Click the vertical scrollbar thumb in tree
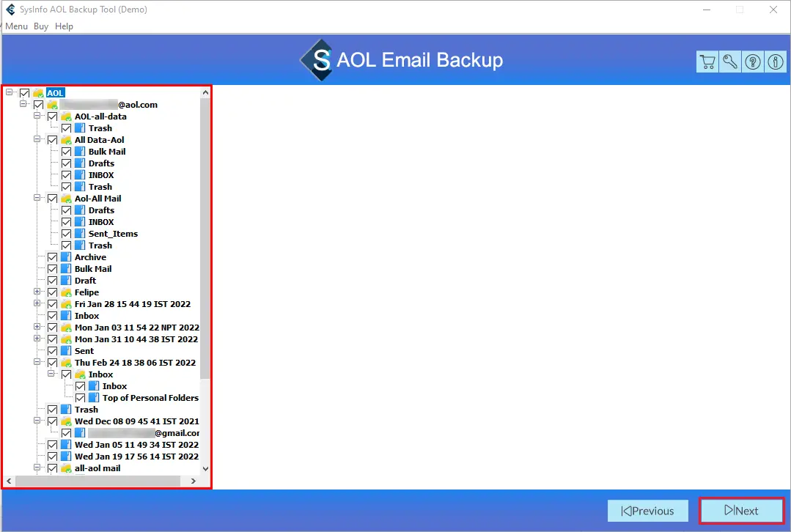The width and height of the screenshot is (791, 532). 205,238
